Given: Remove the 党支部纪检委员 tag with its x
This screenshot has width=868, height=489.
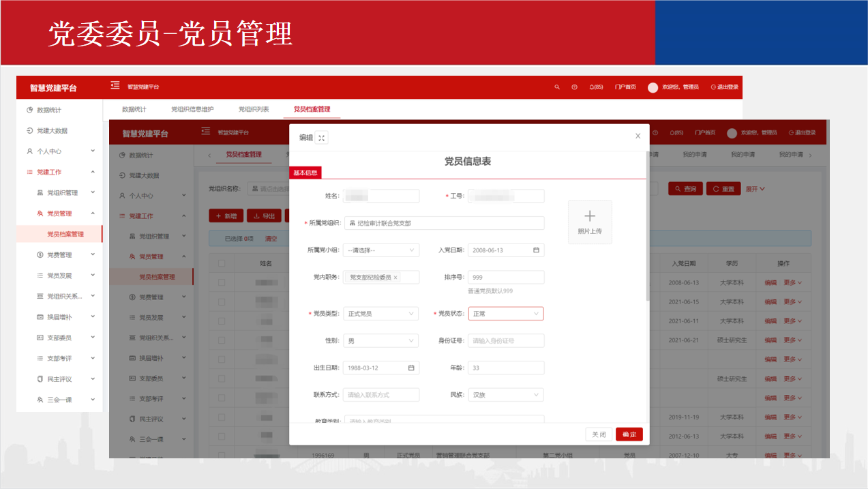Looking at the screenshot, I should click(x=395, y=278).
